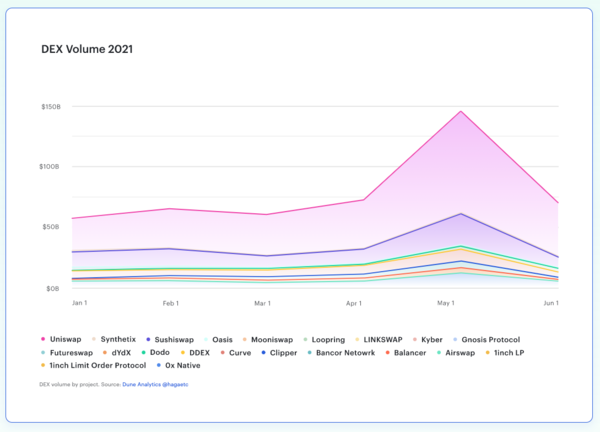This screenshot has height=432, width=600.
Task: Click the Clipper legend entry
Action: click(x=279, y=353)
